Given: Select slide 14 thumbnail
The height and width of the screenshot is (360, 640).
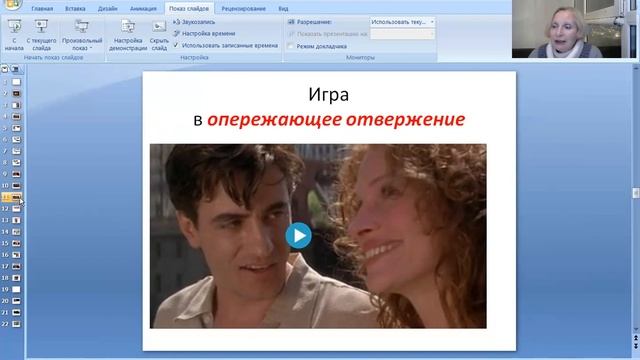Looking at the screenshot, I should pyautogui.click(x=16, y=232).
